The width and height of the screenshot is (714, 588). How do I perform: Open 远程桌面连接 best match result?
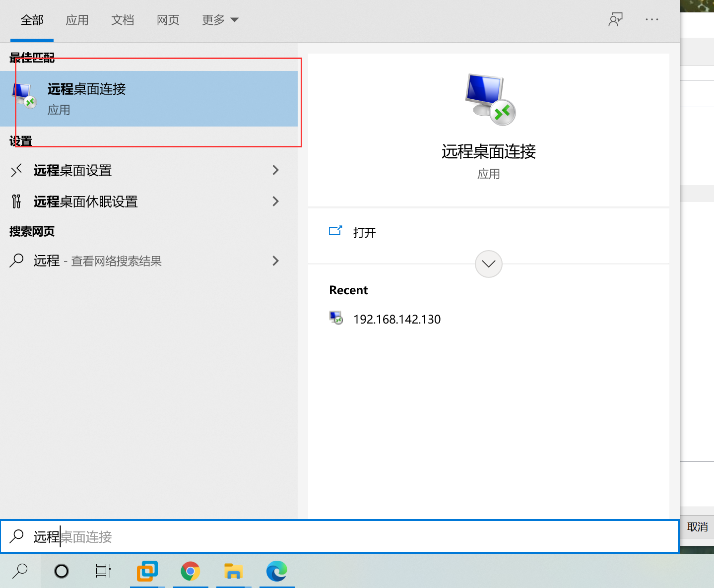(x=149, y=99)
